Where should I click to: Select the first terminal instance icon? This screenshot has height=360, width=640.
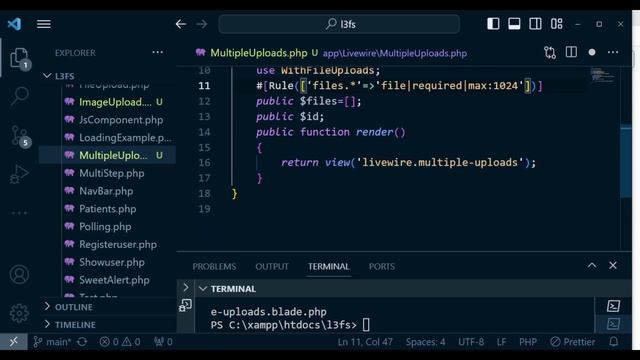point(613,306)
